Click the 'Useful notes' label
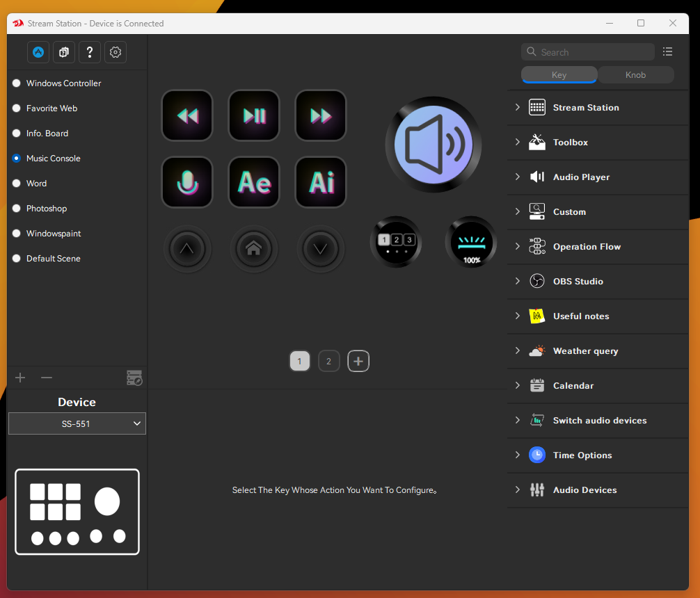This screenshot has width=700, height=598. pyautogui.click(x=581, y=316)
